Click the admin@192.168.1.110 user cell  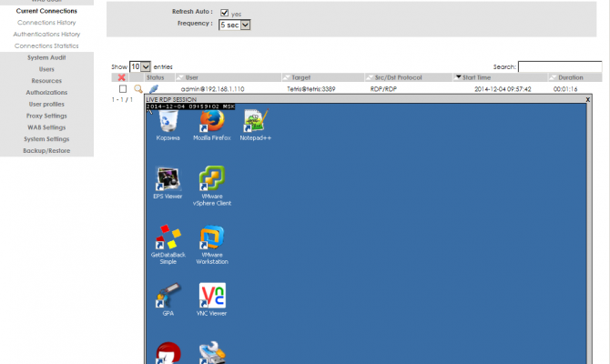213,89
